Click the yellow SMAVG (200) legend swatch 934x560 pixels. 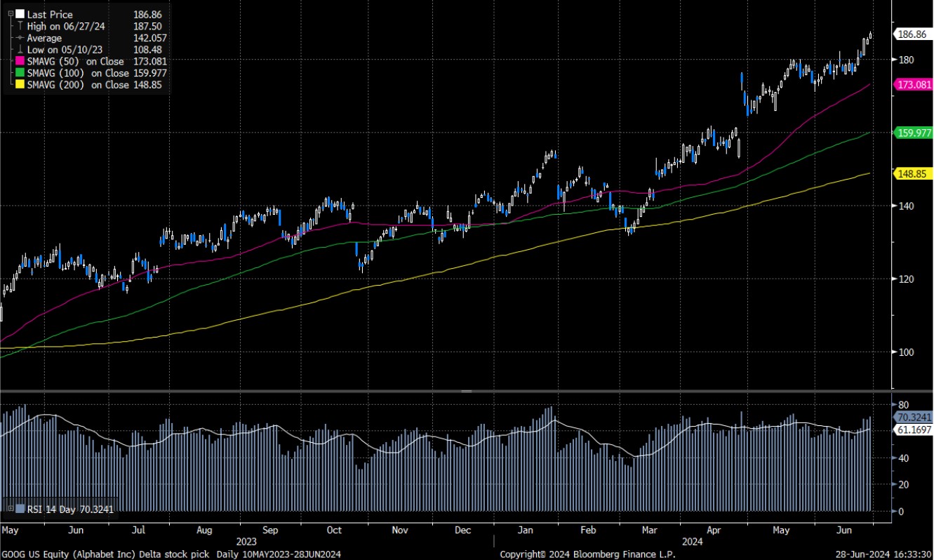tap(20, 83)
